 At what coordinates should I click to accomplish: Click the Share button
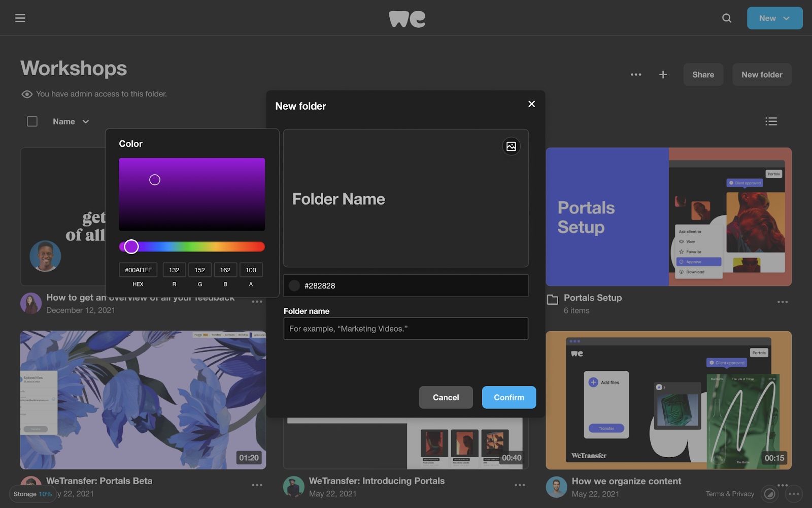pyautogui.click(x=703, y=75)
